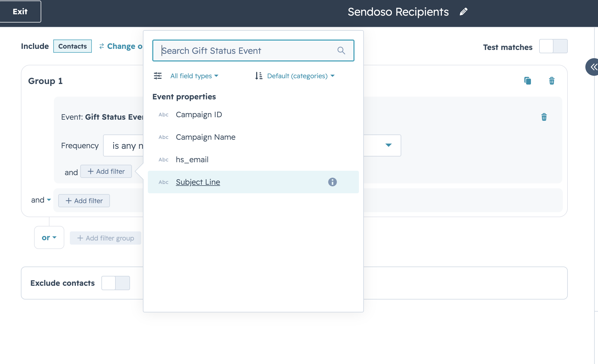The image size is (598, 364).
Task: Click the Exit button
Action: click(20, 12)
